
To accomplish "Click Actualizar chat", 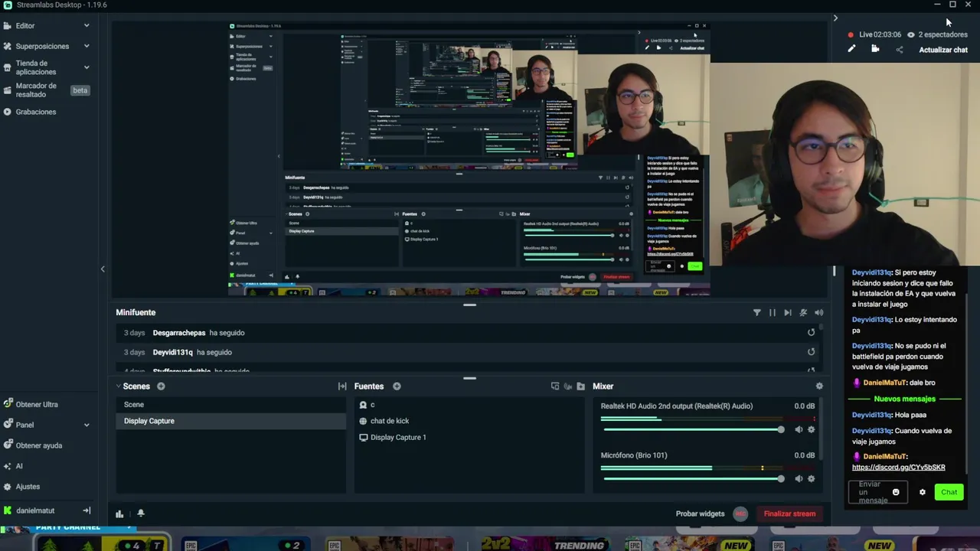I will tap(943, 50).
